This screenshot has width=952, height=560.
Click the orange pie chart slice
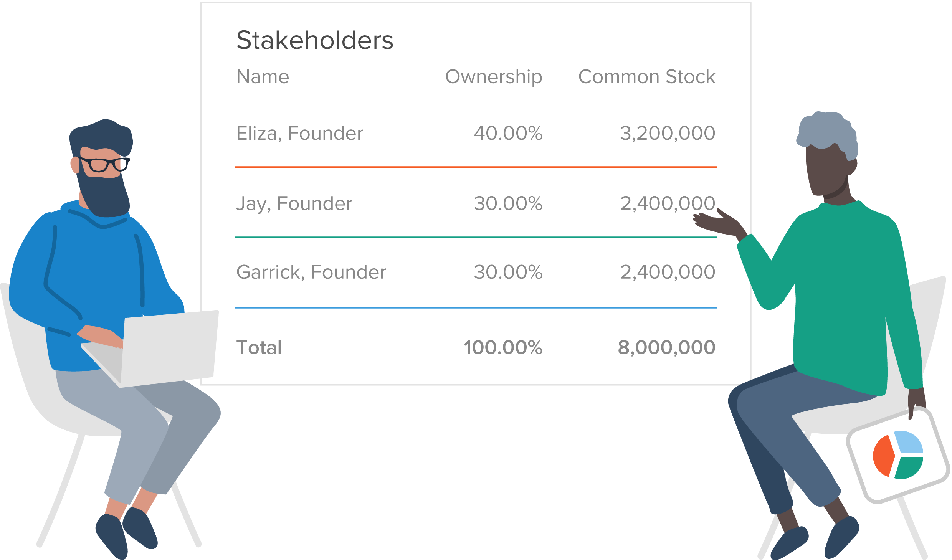tap(883, 456)
